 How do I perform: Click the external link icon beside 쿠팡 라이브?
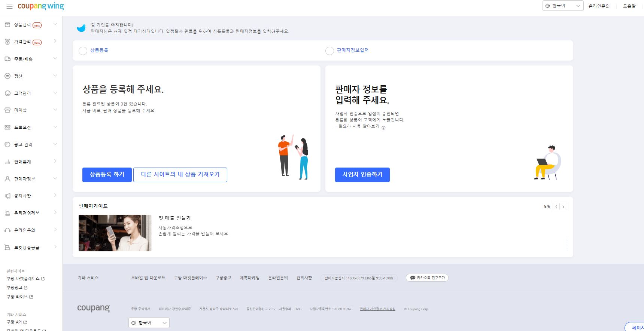pyautogui.click(x=31, y=297)
